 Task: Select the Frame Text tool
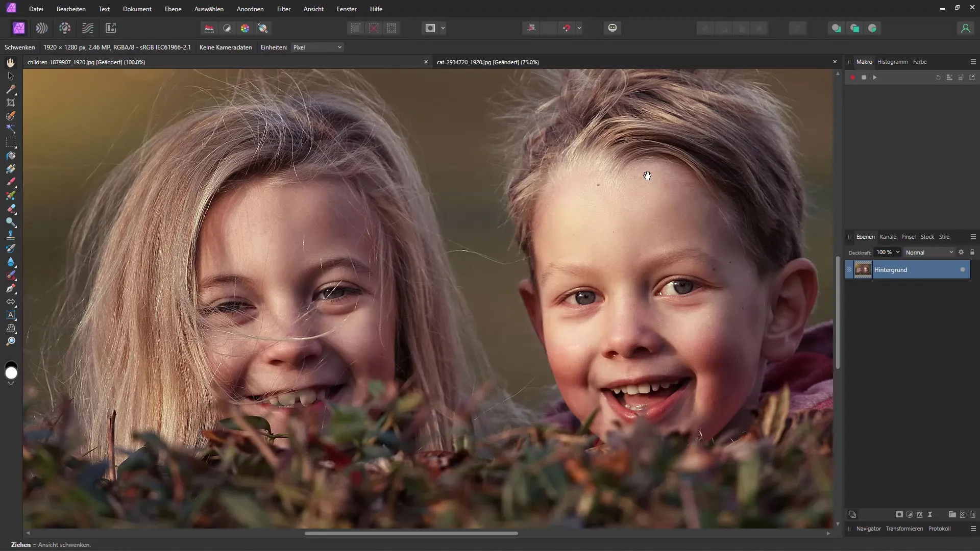pyautogui.click(x=11, y=315)
